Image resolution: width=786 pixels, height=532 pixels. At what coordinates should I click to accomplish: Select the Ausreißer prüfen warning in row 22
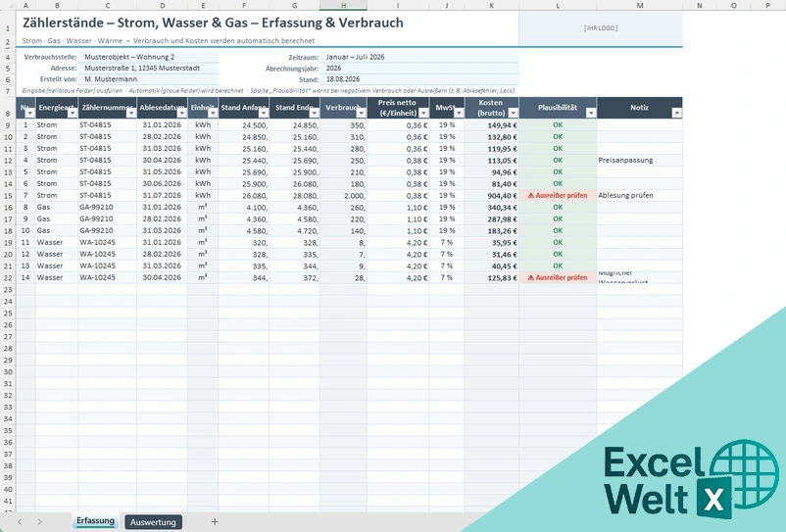(x=558, y=277)
